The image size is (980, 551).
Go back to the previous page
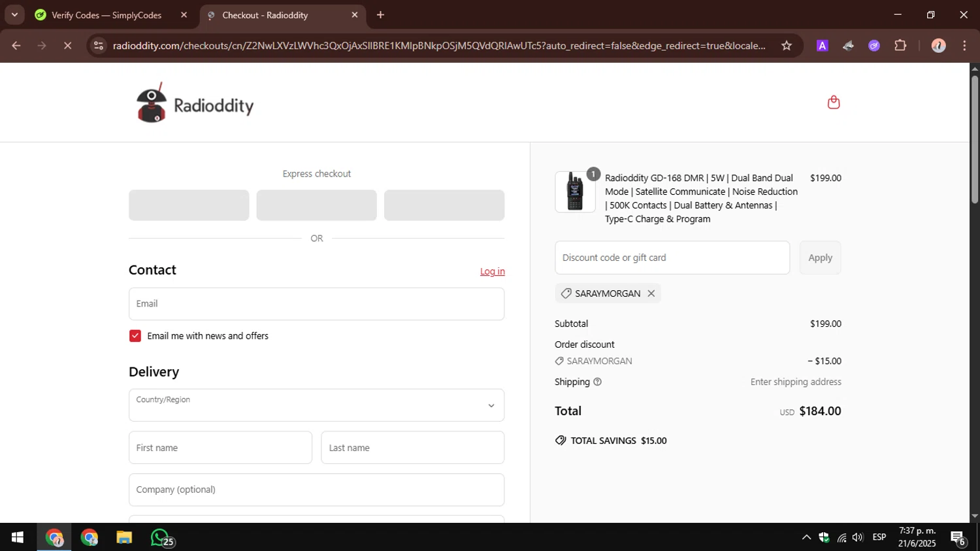point(16,46)
